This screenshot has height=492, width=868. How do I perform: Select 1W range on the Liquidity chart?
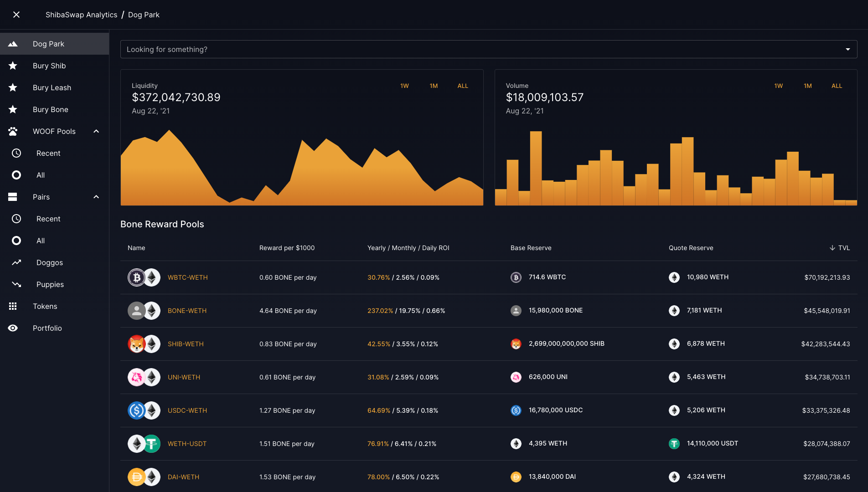(x=404, y=86)
